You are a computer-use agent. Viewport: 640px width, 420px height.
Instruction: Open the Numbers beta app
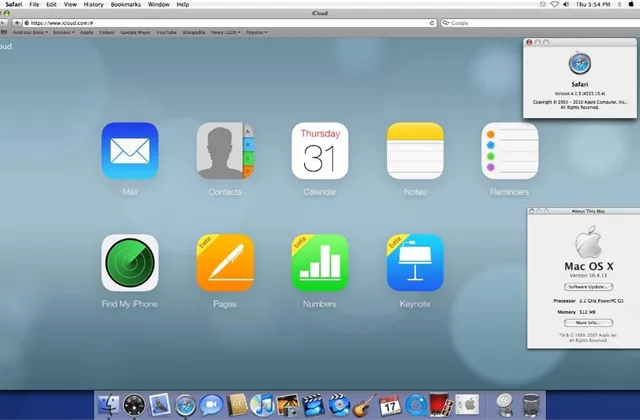point(320,263)
